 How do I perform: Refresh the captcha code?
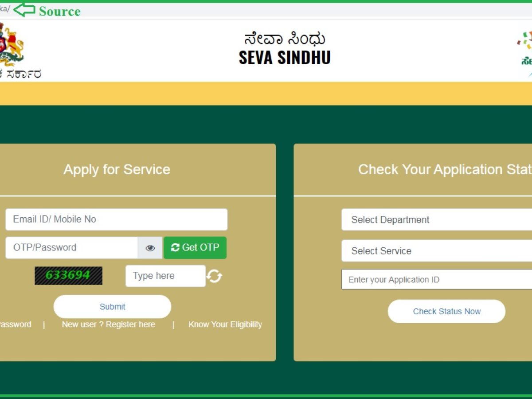(x=214, y=276)
